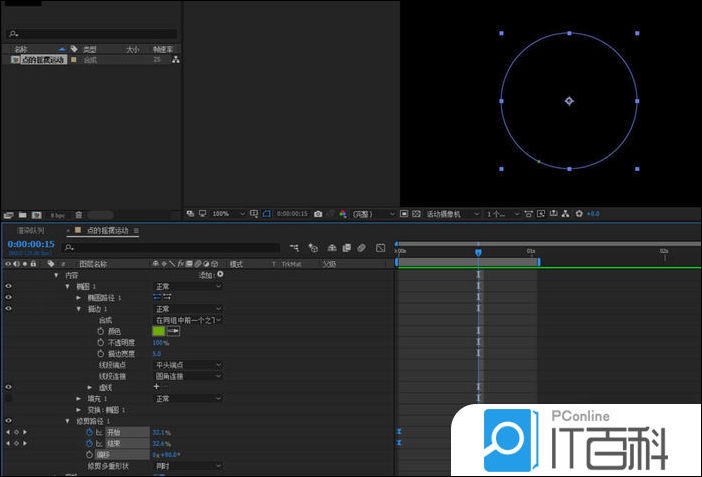This screenshot has width=702, height=477.
Task: Click the graph editor icon in timeline
Action: click(x=381, y=248)
